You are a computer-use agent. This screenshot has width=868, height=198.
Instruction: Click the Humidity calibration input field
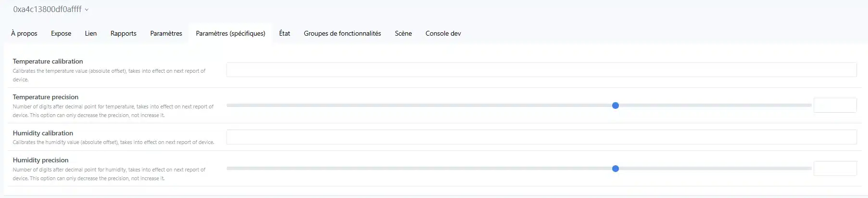541,137
